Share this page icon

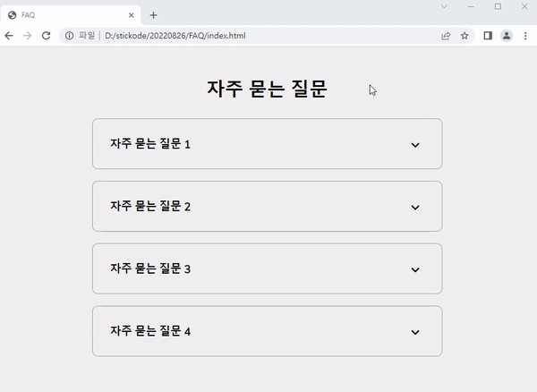(446, 36)
